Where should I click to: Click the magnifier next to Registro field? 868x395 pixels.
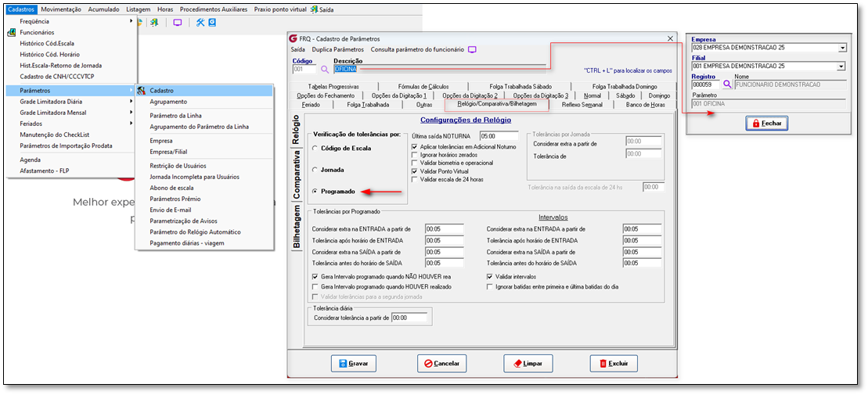point(727,84)
